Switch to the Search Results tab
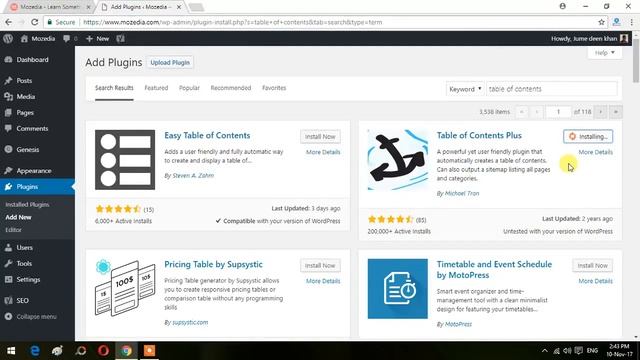 [x=114, y=88]
